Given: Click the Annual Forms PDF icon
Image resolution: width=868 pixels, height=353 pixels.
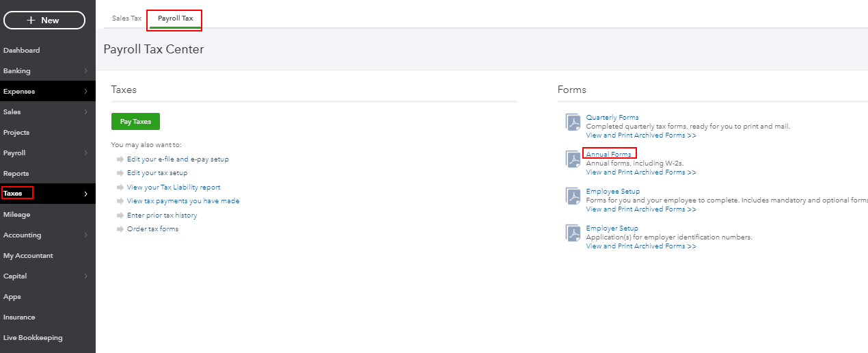Looking at the screenshot, I should click(x=573, y=159).
